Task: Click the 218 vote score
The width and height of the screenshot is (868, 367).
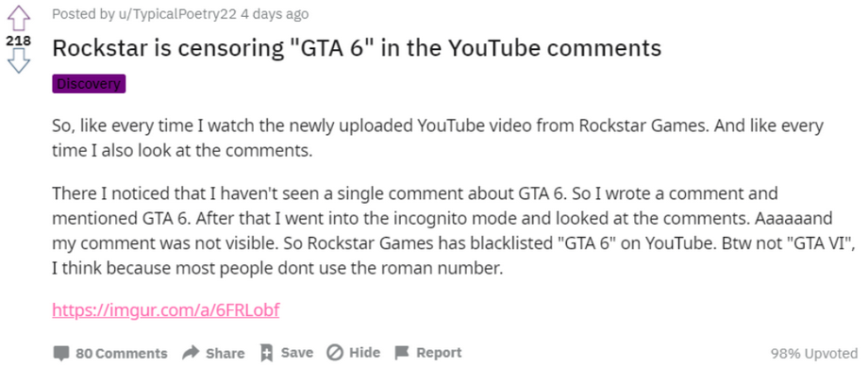Action: pyautogui.click(x=19, y=41)
